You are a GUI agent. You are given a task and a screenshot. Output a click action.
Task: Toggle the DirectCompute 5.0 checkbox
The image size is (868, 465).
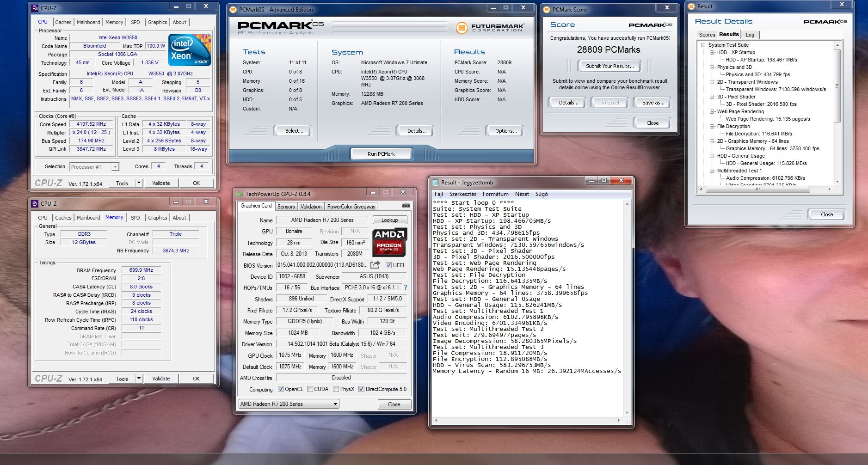click(361, 389)
